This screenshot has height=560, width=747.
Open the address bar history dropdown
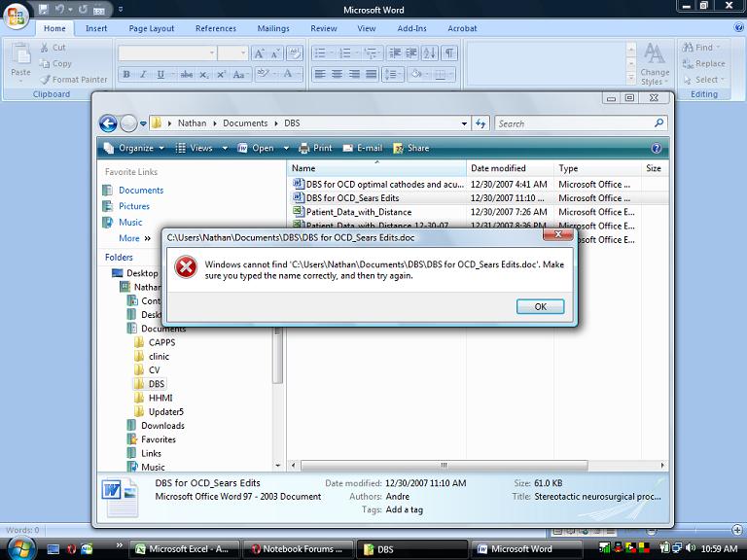click(x=464, y=123)
